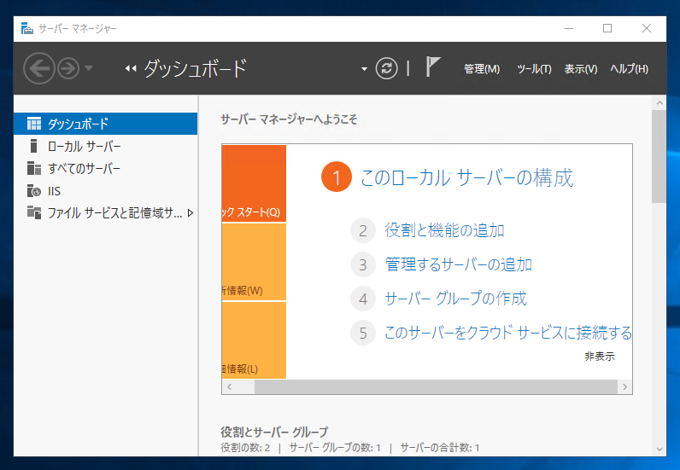Image resolution: width=680 pixels, height=470 pixels.
Task: Click サーバーの合計数: 1 text
Action: (440, 448)
